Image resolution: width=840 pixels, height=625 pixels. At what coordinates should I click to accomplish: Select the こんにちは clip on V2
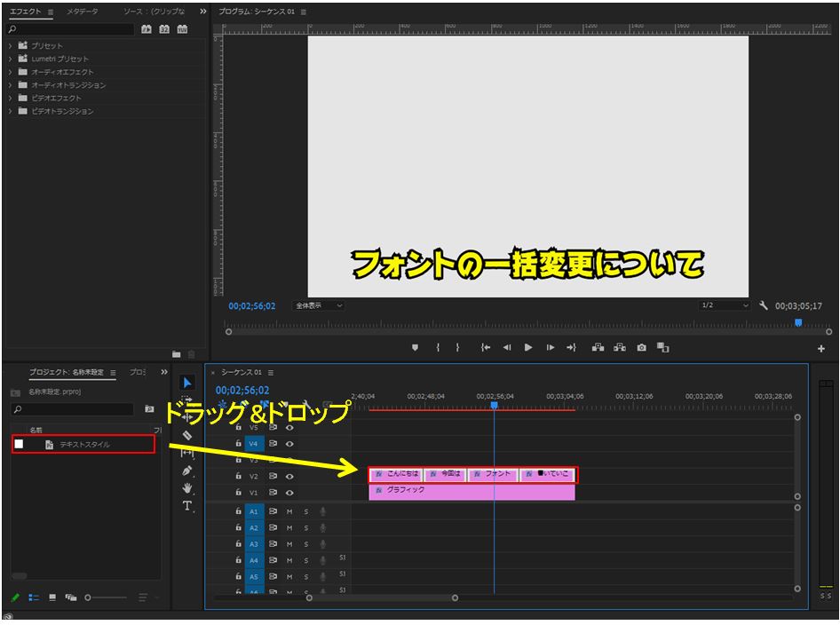[396, 475]
